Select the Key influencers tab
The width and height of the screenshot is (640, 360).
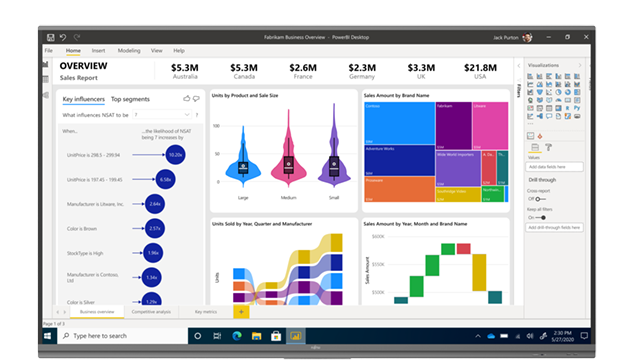(84, 99)
